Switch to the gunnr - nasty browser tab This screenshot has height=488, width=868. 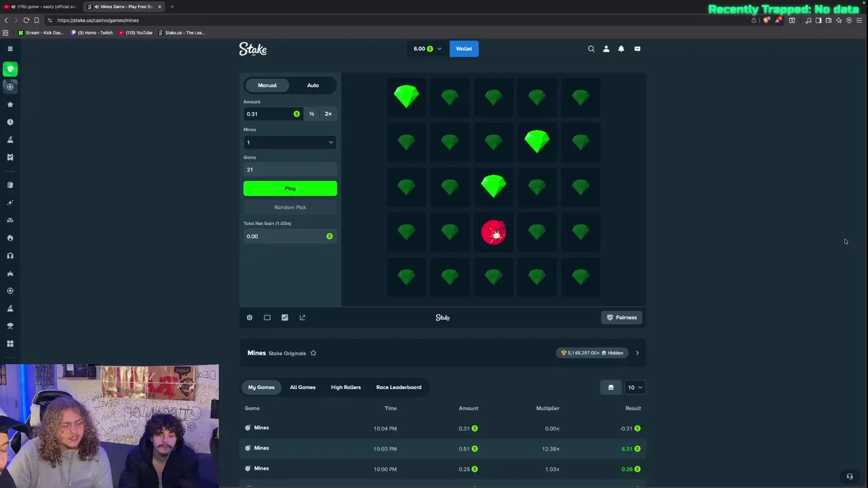42,7
